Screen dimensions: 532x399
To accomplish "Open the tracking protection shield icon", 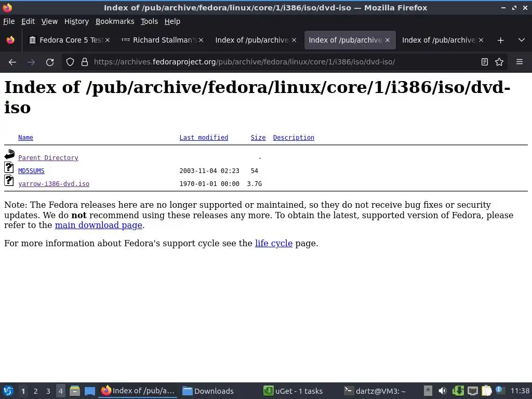I will (70, 62).
